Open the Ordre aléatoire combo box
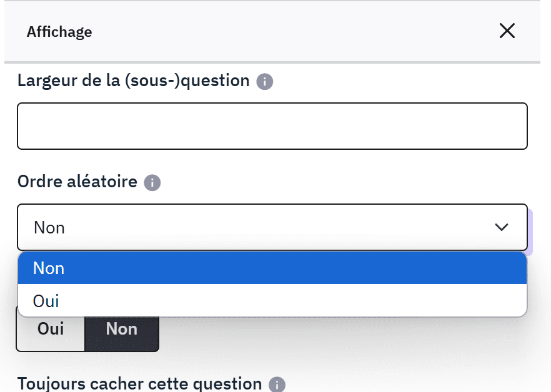Image resolution: width=551 pixels, height=392 pixels. [x=272, y=227]
